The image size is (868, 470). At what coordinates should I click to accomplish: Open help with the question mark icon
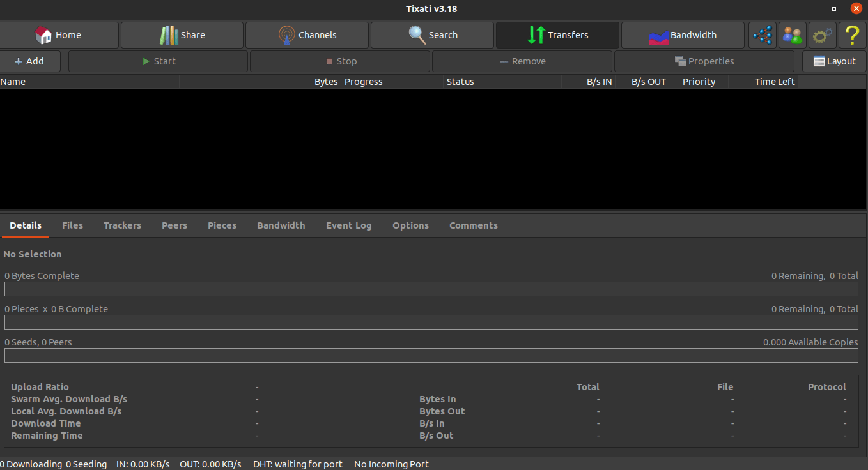coord(853,35)
